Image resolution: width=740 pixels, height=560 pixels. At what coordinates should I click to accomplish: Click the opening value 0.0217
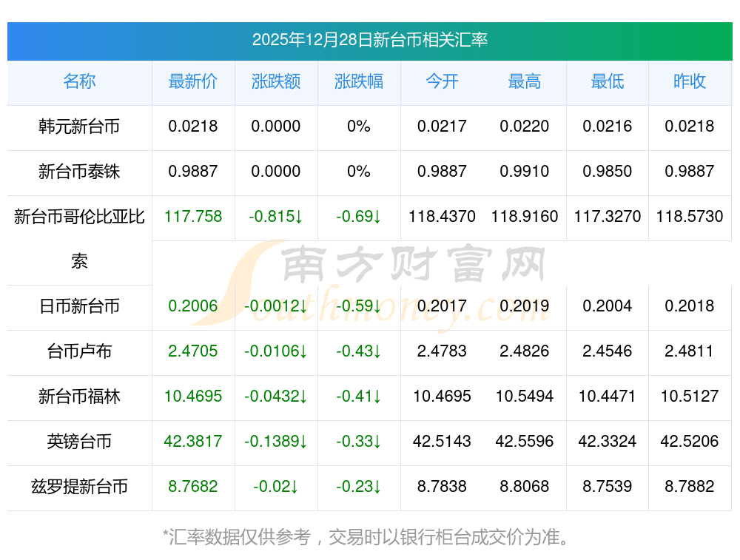pyautogui.click(x=442, y=126)
